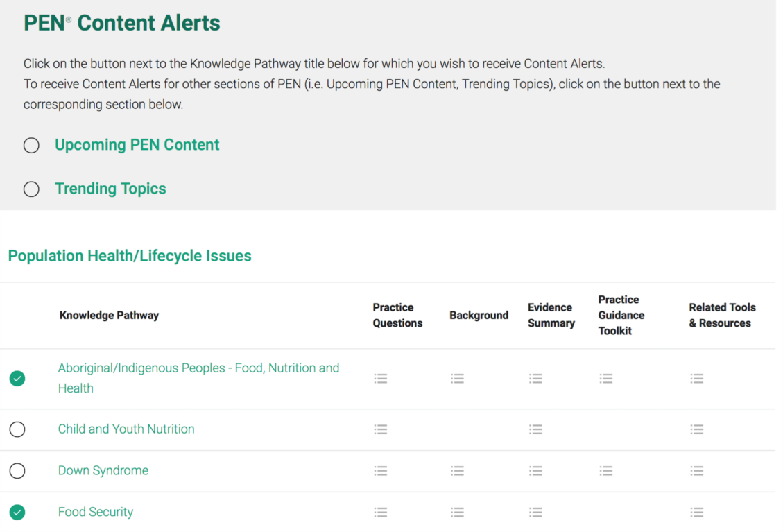Open Food Security pathway link
The image size is (783, 532).
click(96, 512)
